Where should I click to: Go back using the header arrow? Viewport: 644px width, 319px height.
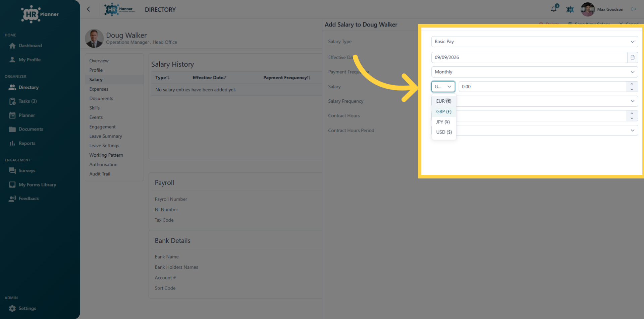89,9
